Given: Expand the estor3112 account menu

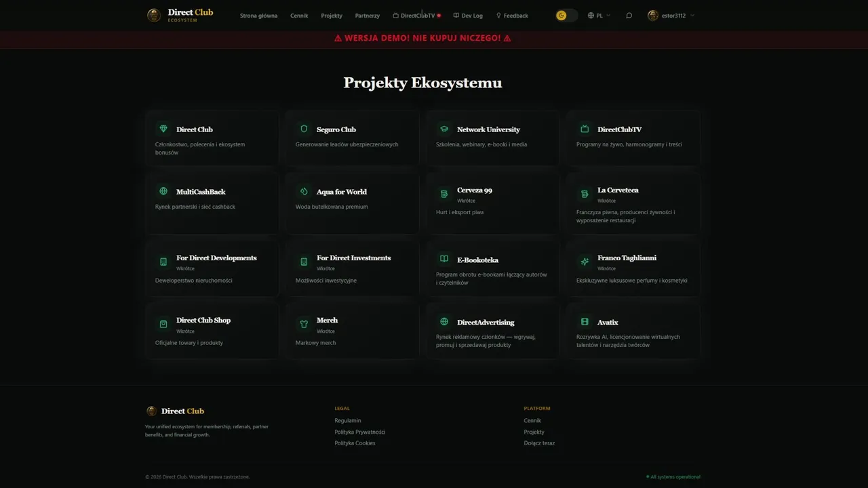Looking at the screenshot, I should [x=671, y=16].
